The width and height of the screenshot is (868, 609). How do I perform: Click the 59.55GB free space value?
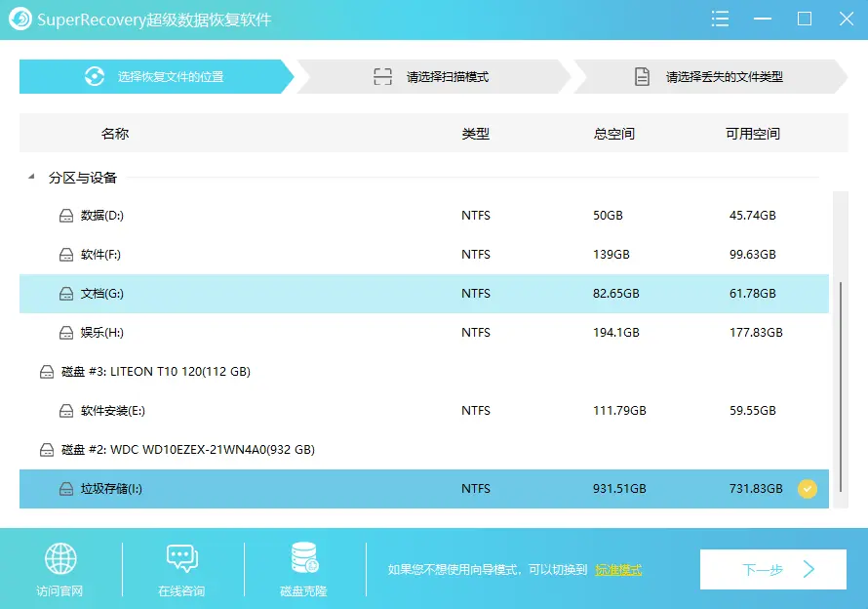(x=752, y=411)
